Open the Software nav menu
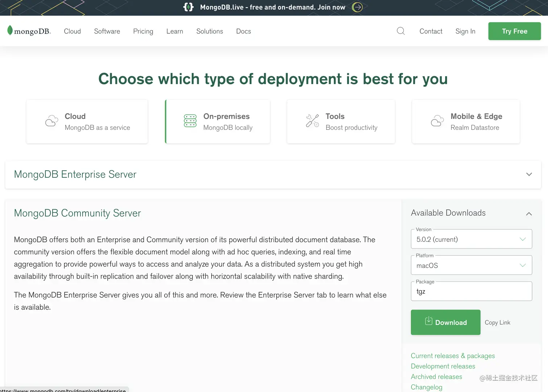This screenshot has height=392, width=548. [107, 31]
